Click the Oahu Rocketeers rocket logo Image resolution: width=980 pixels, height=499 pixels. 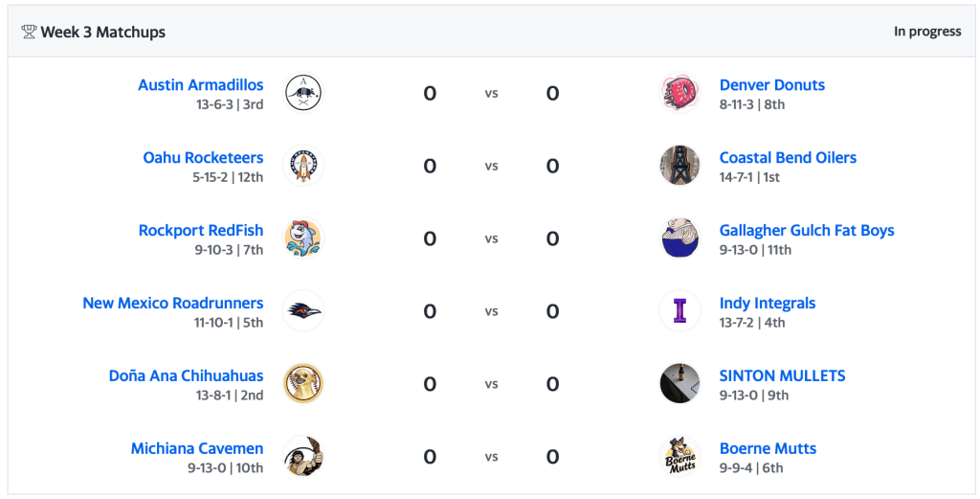[303, 166]
